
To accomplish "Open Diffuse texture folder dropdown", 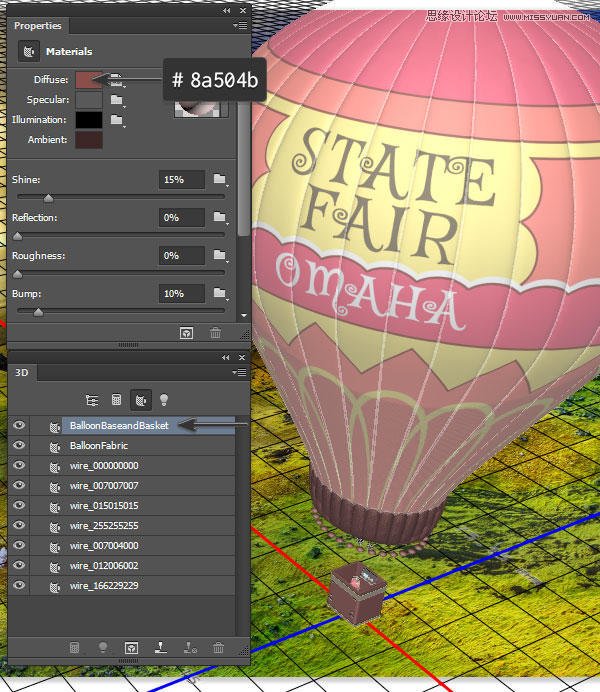I will (116, 80).
